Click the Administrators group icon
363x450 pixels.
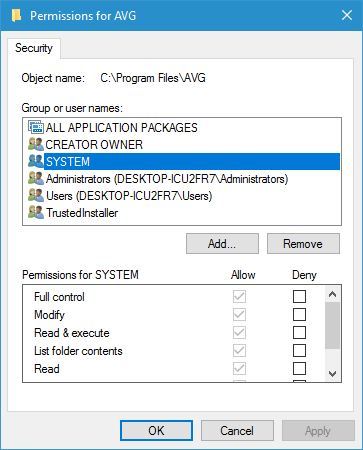click(x=36, y=178)
